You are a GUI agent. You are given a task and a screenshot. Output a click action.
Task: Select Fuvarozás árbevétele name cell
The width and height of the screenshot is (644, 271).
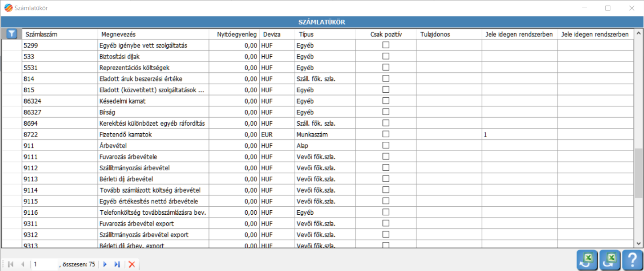153,157
